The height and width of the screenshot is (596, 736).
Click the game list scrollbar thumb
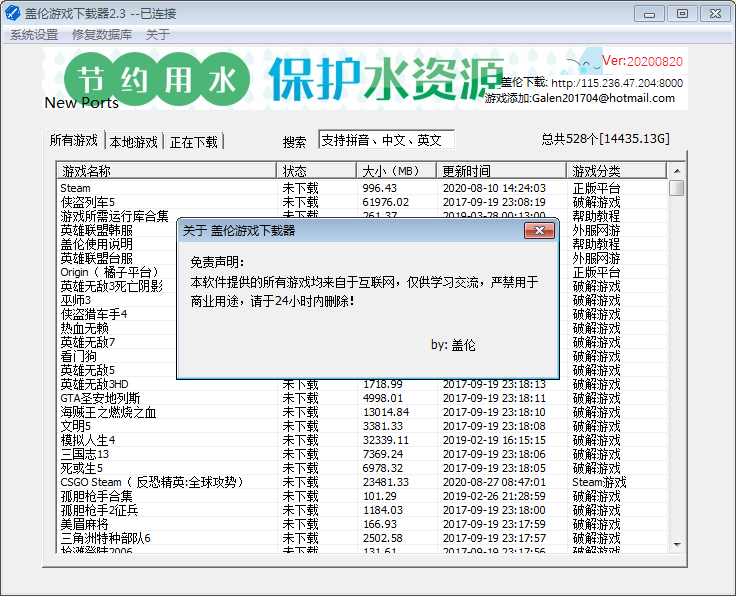[677, 188]
